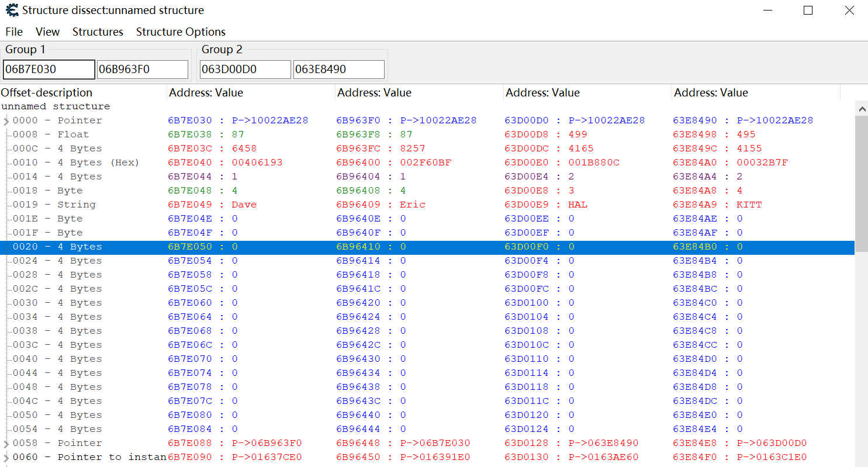Screen dimensions: 868x467
Task: Select the 0018 - Byte row
Action: [427, 191]
